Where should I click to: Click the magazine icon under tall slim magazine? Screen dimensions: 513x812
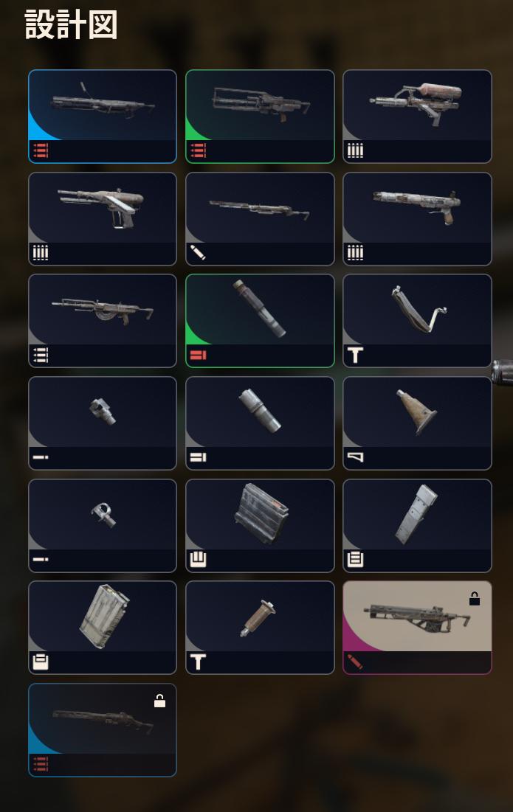pyautogui.click(x=356, y=560)
